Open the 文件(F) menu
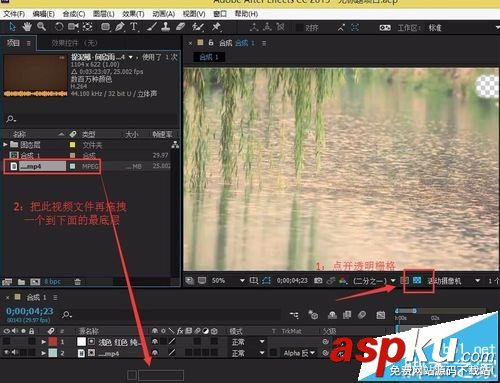The width and height of the screenshot is (500, 383). [14, 14]
